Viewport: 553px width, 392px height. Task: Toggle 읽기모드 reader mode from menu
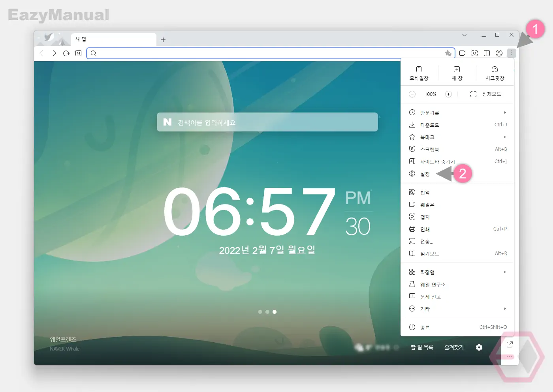[457, 254]
